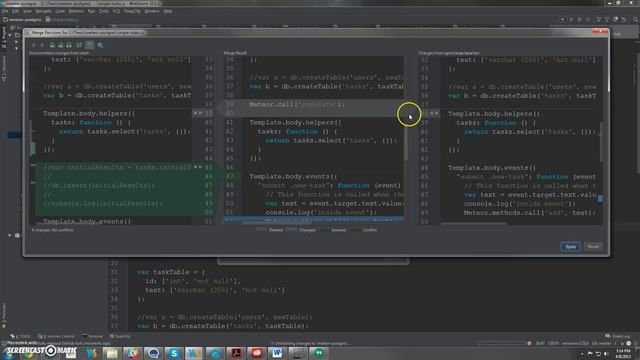This screenshot has width=640, height=360.
Task: Click the Update Project VCS icon
Action: (x=598, y=20)
